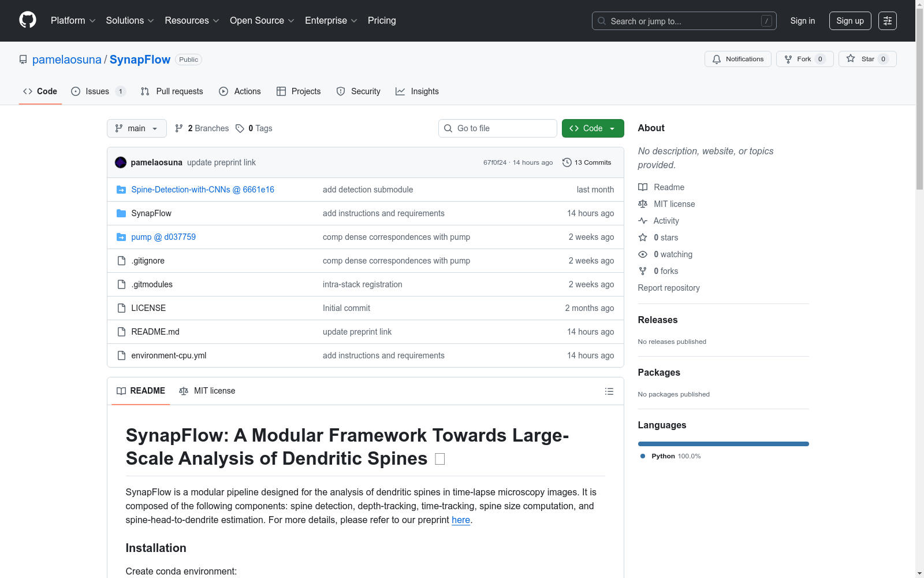Screen dimensions: 924x578
Task: Select the MIT license tab
Action: tap(207, 391)
